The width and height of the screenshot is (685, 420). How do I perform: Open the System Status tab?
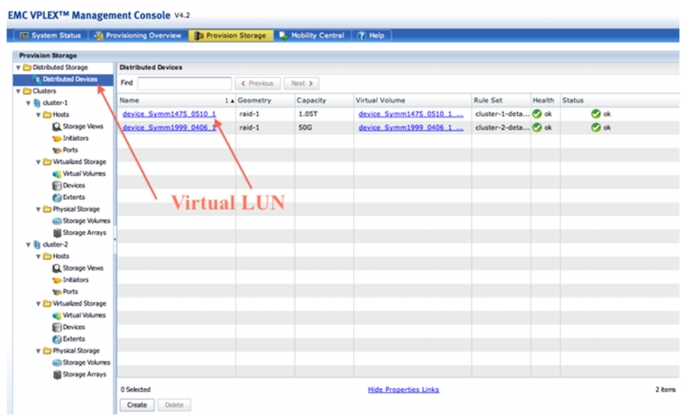click(x=51, y=35)
